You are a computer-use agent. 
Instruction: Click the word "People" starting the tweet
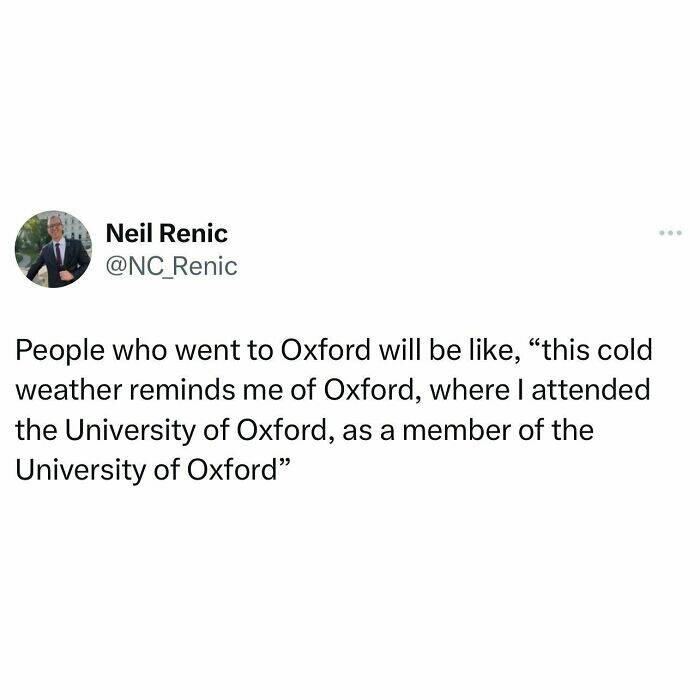click(x=56, y=352)
